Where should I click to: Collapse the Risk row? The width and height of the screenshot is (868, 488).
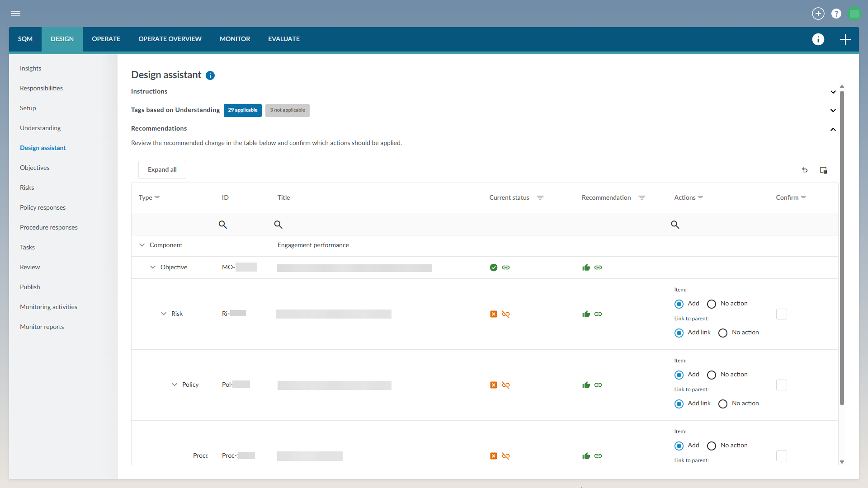coord(163,314)
